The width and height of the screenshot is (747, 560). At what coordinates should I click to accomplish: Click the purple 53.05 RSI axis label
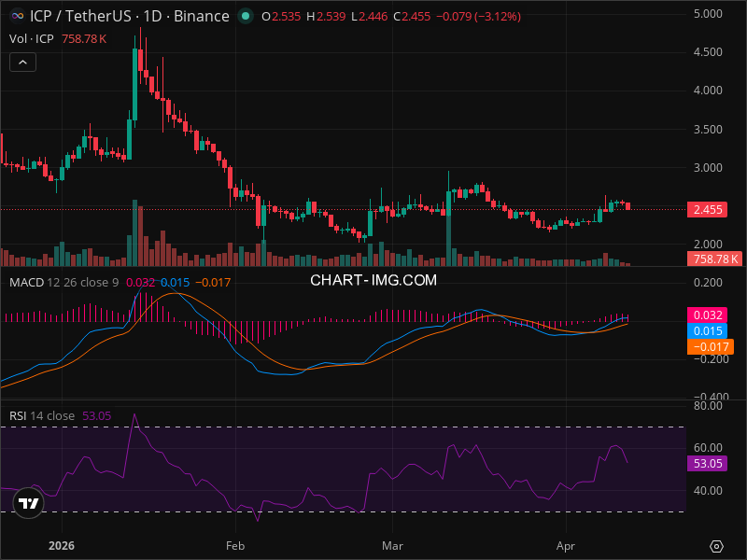click(707, 463)
